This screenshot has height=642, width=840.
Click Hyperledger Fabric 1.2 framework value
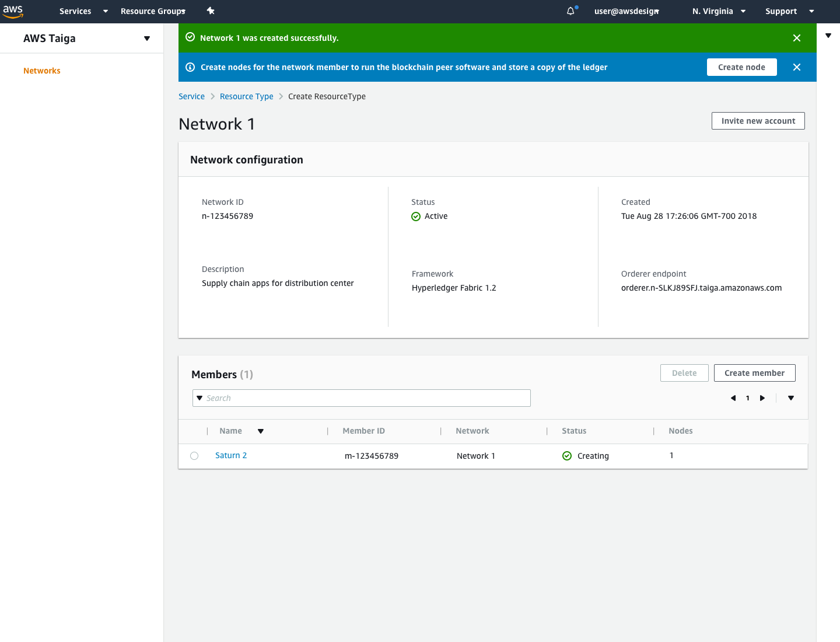pyautogui.click(x=454, y=288)
